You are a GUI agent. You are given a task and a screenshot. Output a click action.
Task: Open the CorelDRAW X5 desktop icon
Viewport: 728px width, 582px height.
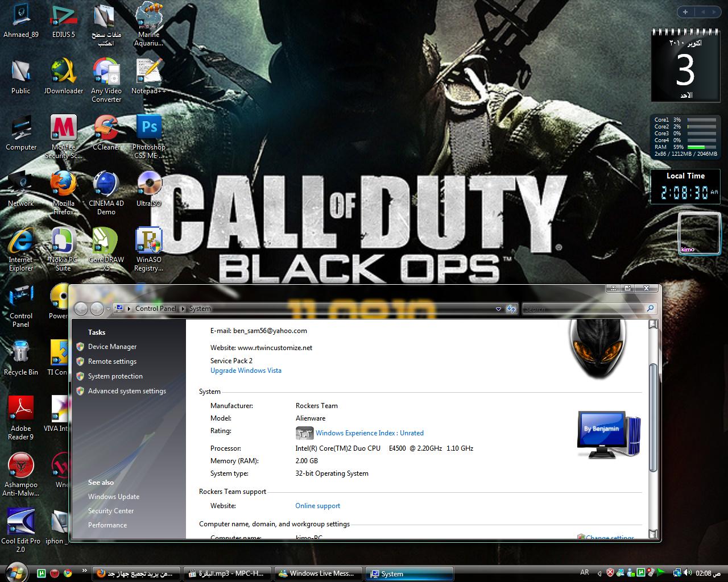[x=106, y=250]
